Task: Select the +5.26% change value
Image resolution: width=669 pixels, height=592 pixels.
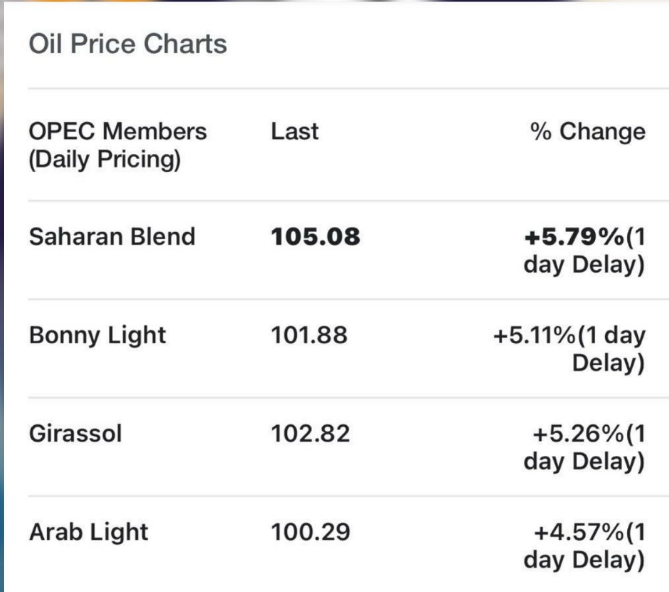Action: [x=579, y=435]
